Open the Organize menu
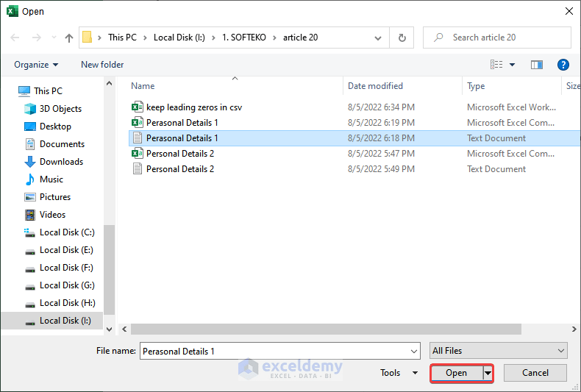Image resolution: width=581 pixels, height=392 pixels. [36, 65]
